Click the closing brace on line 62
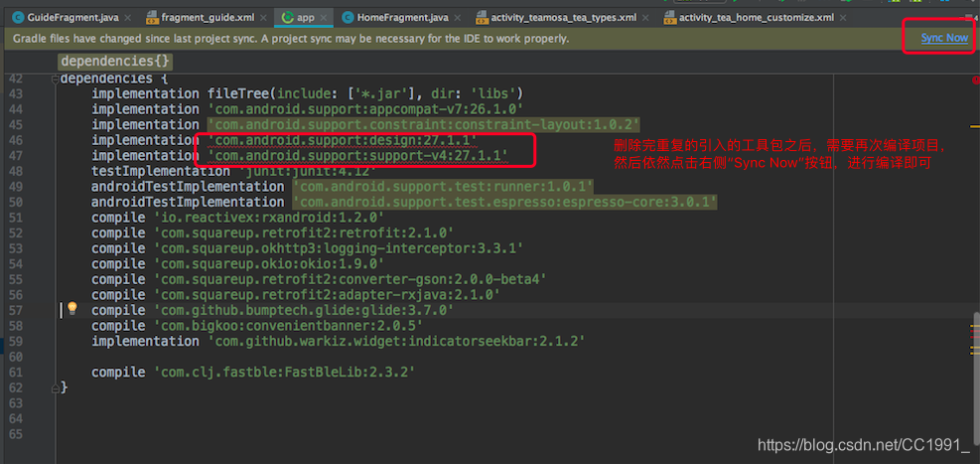This screenshot has height=464, width=980. [x=64, y=387]
